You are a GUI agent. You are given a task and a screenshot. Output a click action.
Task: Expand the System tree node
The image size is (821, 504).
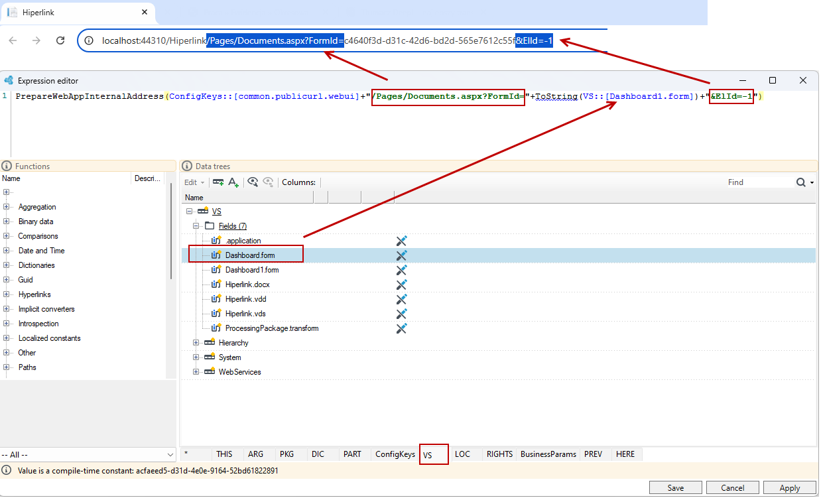(x=196, y=357)
